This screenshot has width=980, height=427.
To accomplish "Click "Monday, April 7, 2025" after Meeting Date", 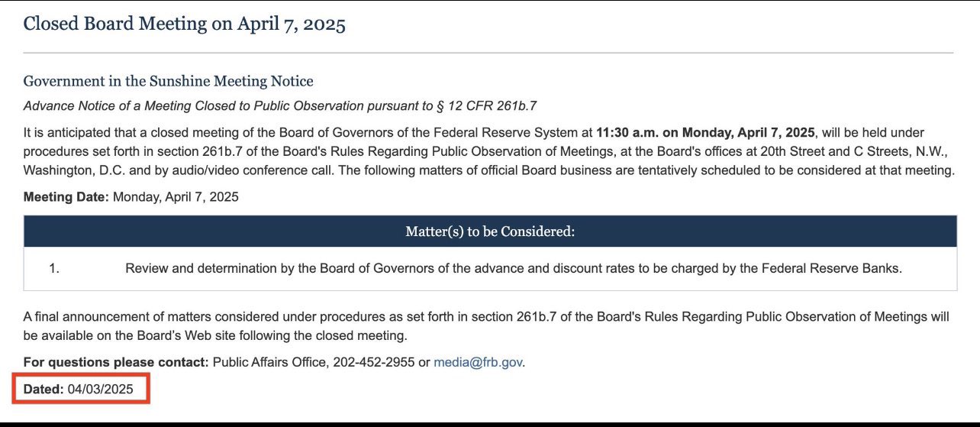I will [x=176, y=197].
